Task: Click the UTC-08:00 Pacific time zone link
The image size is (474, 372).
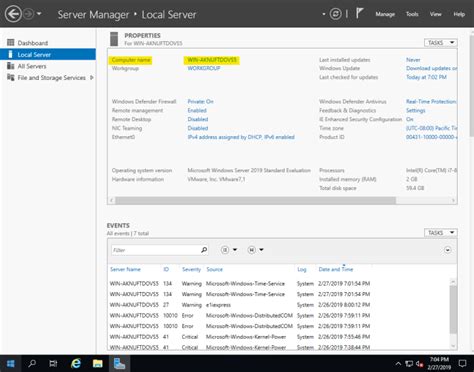Action: pos(431,128)
